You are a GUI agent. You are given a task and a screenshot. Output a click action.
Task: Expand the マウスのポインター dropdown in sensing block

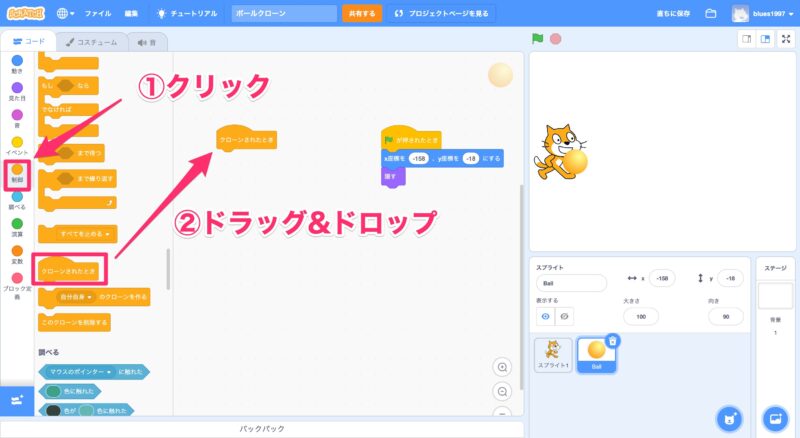click(x=111, y=372)
